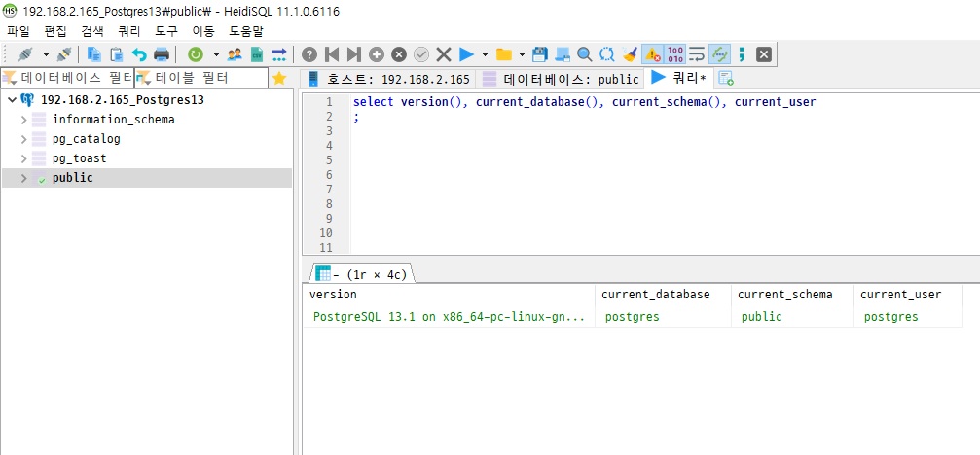Open the 파일 menu
Image resolution: width=980 pixels, height=455 pixels.
tap(18, 30)
